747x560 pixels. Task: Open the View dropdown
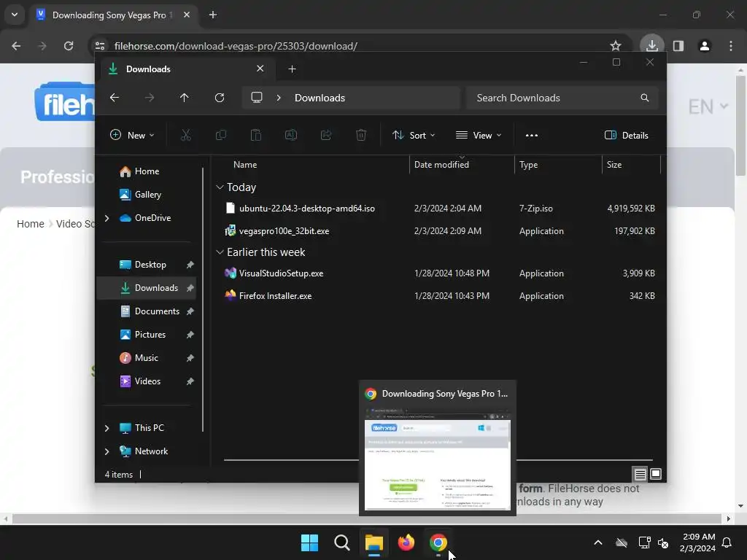click(x=479, y=135)
